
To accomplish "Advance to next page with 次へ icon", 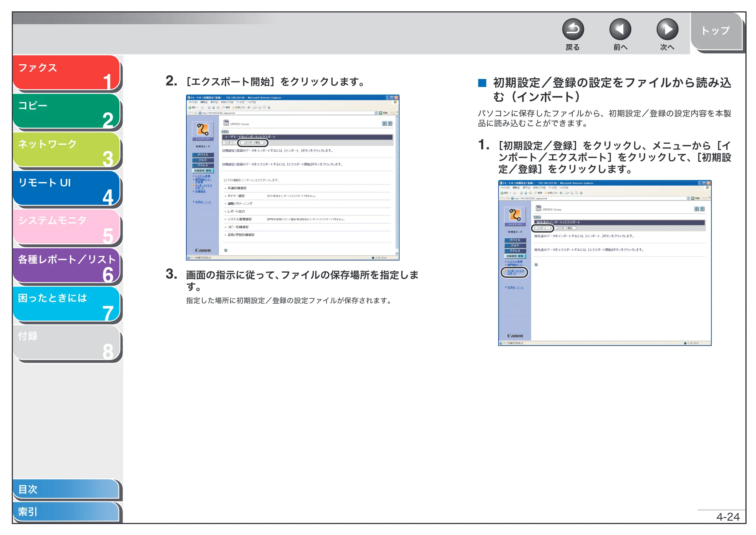I will (x=667, y=29).
